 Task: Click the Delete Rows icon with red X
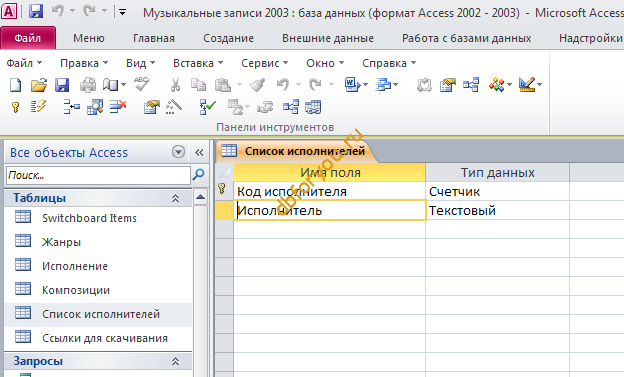tap(118, 107)
